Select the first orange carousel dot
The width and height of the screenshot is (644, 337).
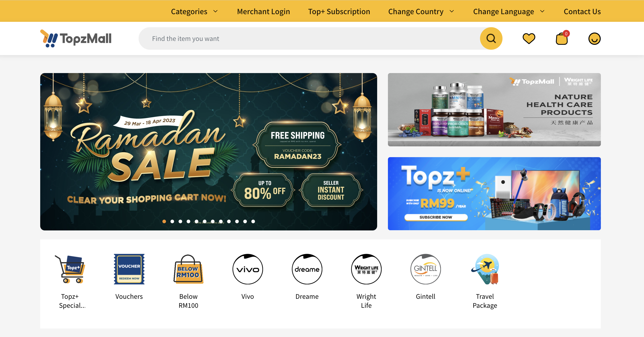tap(164, 221)
